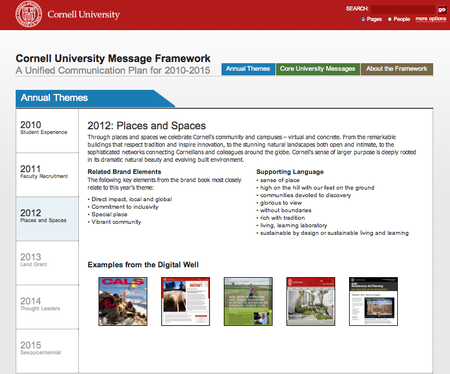This screenshot has height=374, width=450.
Task: Click the Cornell University wordmark
Action: click(83, 15)
